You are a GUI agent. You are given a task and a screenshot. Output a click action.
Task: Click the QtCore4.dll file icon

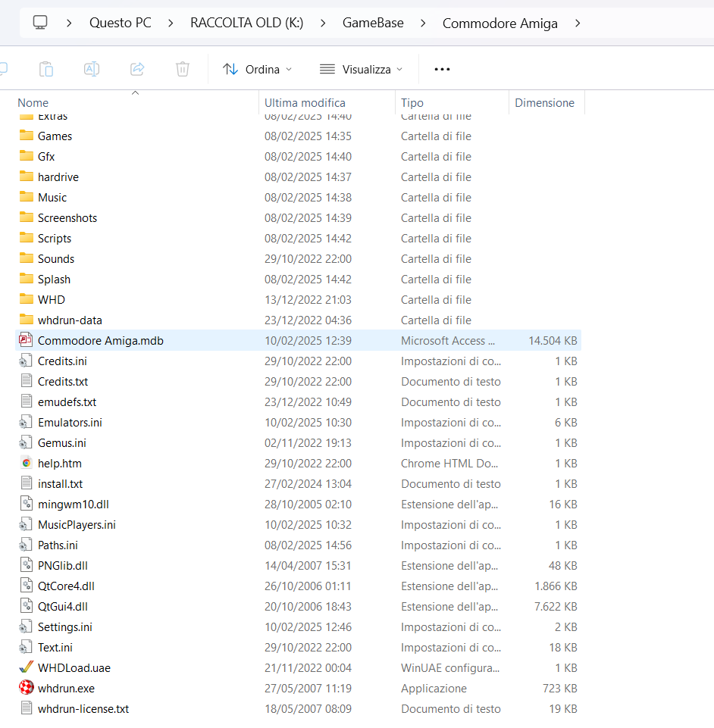(x=27, y=586)
